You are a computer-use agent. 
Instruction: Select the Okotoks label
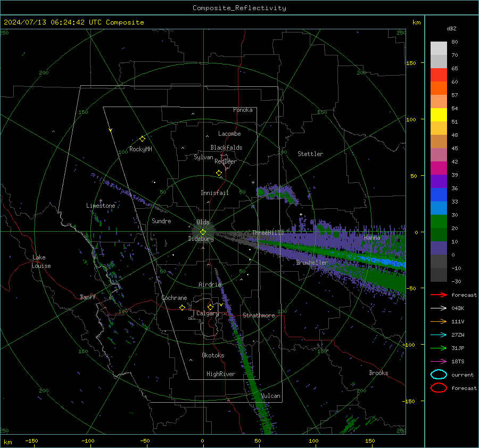point(213,355)
